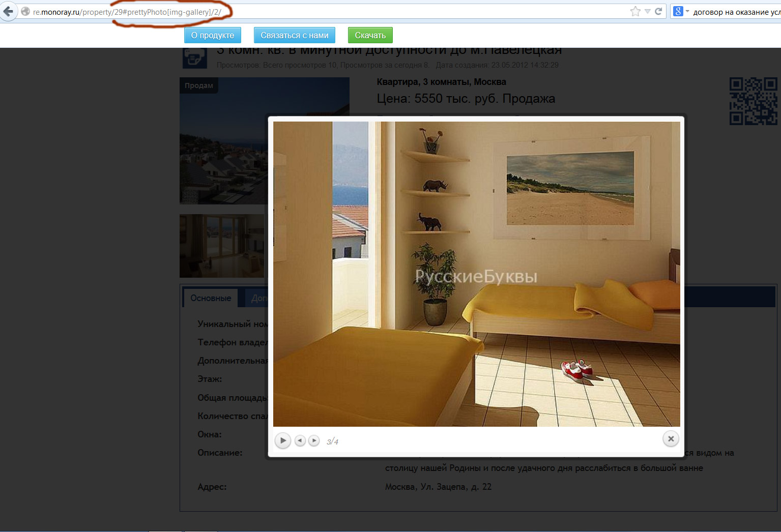Viewport: 781px width, 532px height.
Task: Focus the browser search field
Action: coord(736,12)
